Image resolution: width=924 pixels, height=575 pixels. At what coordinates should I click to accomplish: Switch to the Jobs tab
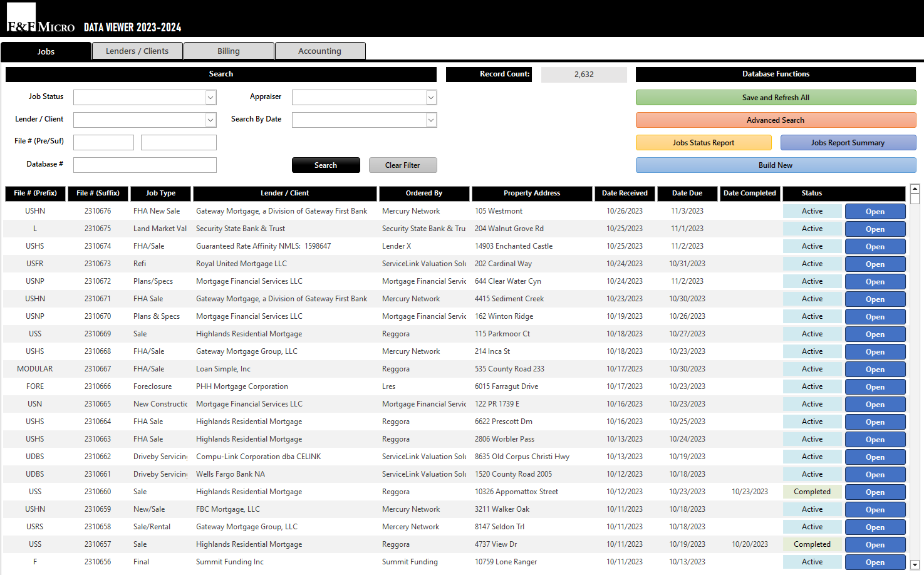[46, 51]
